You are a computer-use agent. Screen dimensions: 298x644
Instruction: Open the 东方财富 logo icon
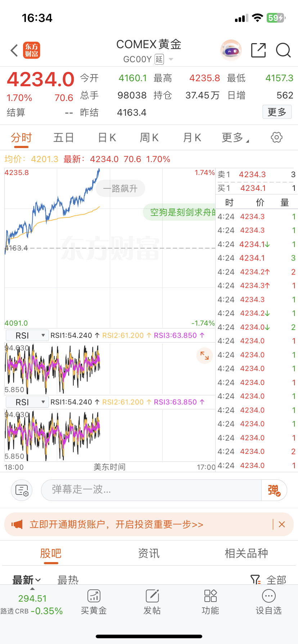pyautogui.click(x=32, y=50)
